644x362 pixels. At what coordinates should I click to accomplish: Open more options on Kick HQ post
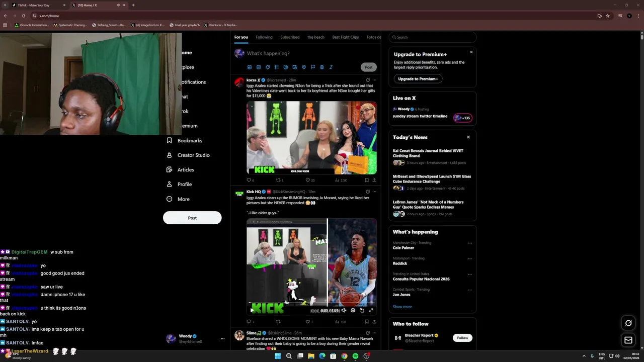click(x=374, y=192)
